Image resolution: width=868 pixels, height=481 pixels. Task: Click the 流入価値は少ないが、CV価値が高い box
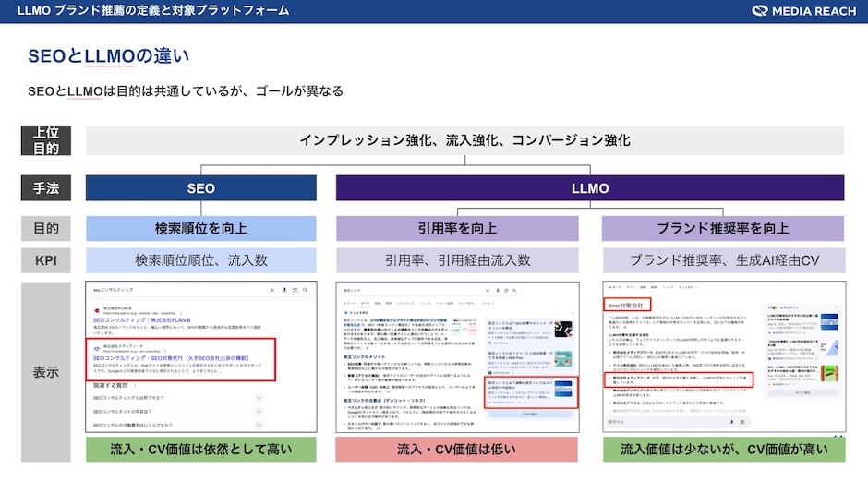724,449
